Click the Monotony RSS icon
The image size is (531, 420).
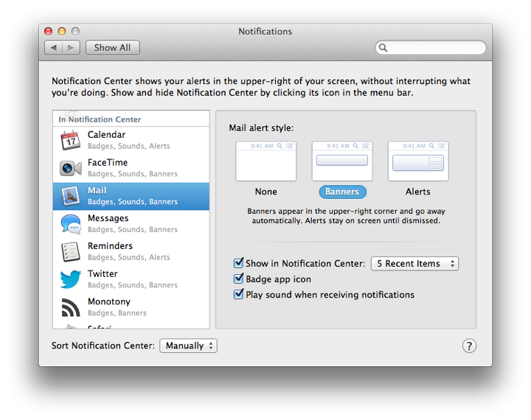pyautogui.click(x=71, y=307)
